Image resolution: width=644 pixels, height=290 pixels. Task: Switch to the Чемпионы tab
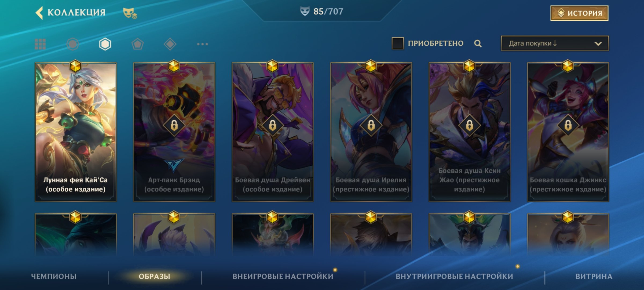click(x=54, y=276)
